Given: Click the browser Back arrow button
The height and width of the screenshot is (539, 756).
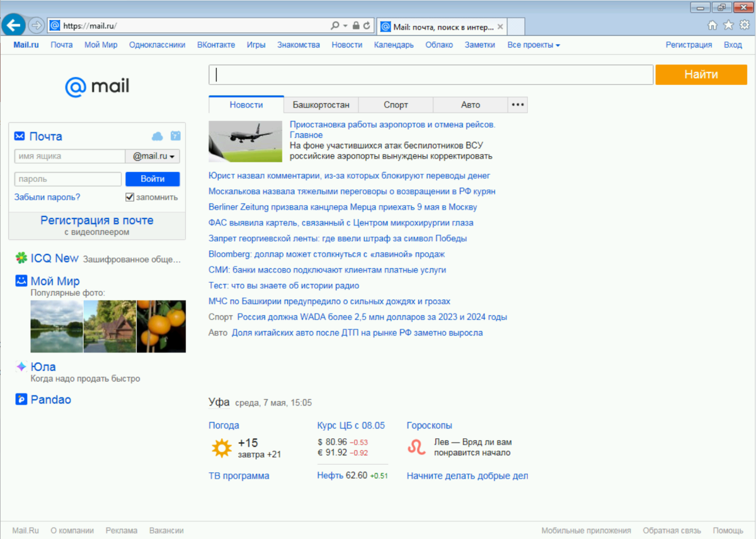Looking at the screenshot, I should [x=13, y=25].
